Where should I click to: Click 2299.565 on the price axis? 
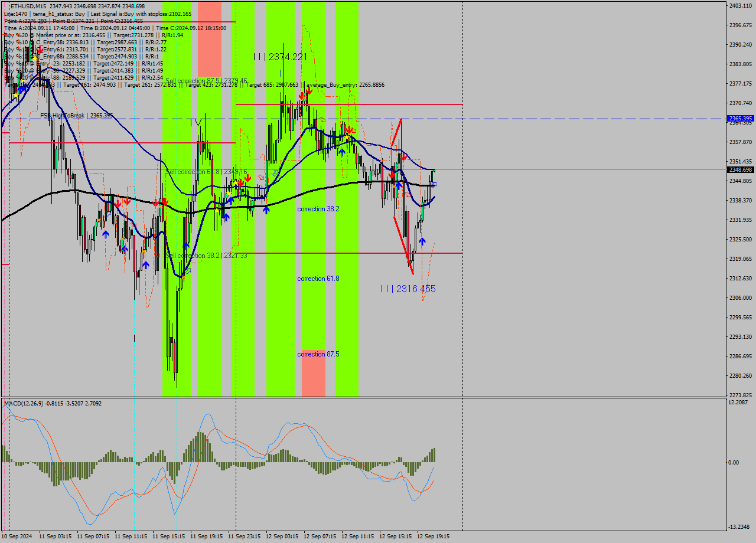[x=741, y=318]
